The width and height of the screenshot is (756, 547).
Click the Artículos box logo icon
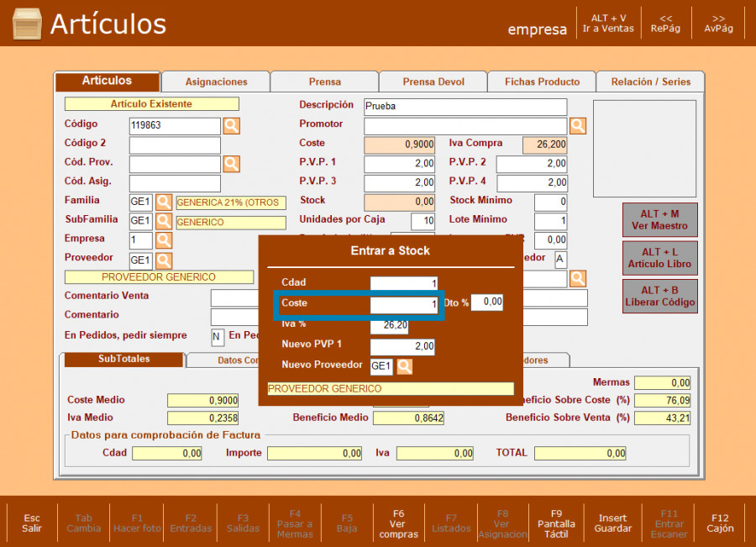[27, 24]
